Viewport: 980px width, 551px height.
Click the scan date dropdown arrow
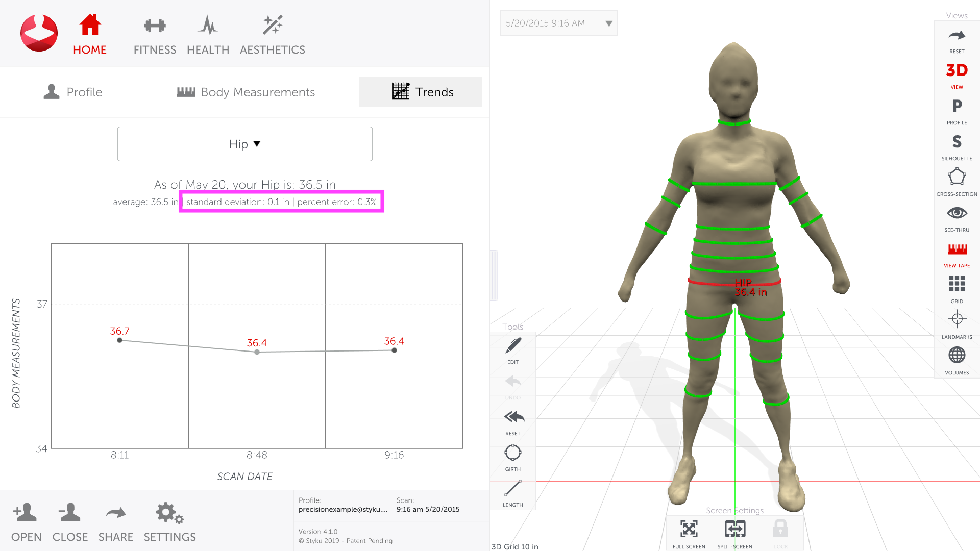point(608,23)
